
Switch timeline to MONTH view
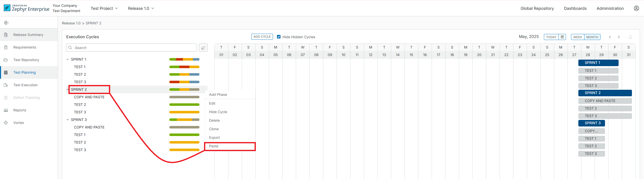pyautogui.click(x=592, y=37)
